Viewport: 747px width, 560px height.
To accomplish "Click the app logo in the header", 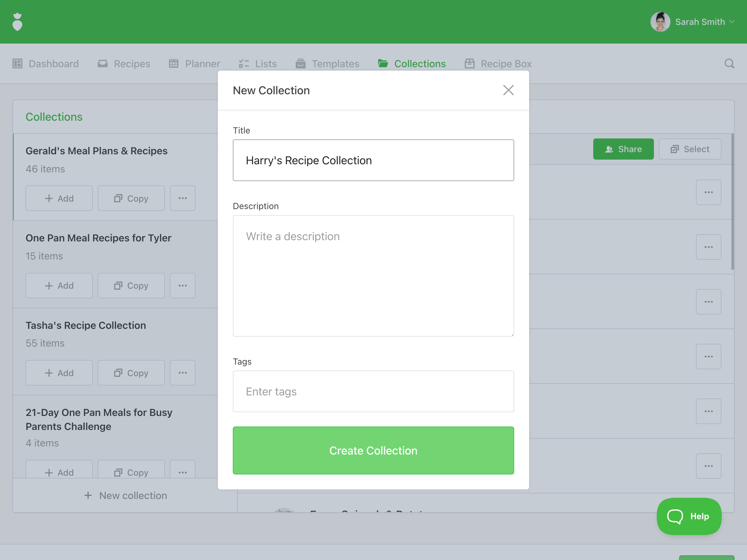I will click(17, 22).
